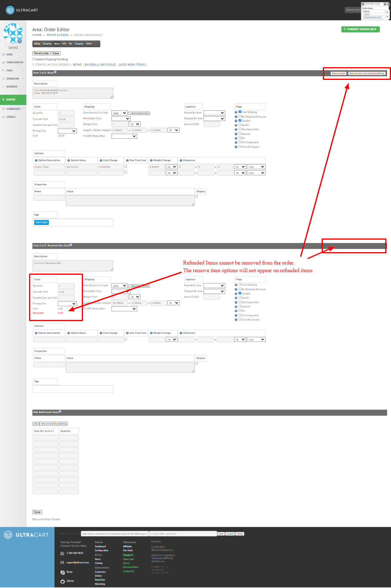The width and height of the screenshot is (391, 588).
Task: Select the 'test item' tag on Bone
Action: 41,222
